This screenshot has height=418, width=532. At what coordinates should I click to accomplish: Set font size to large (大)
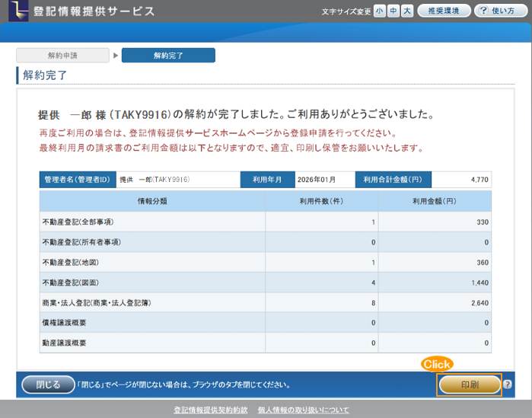tap(406, 11)
